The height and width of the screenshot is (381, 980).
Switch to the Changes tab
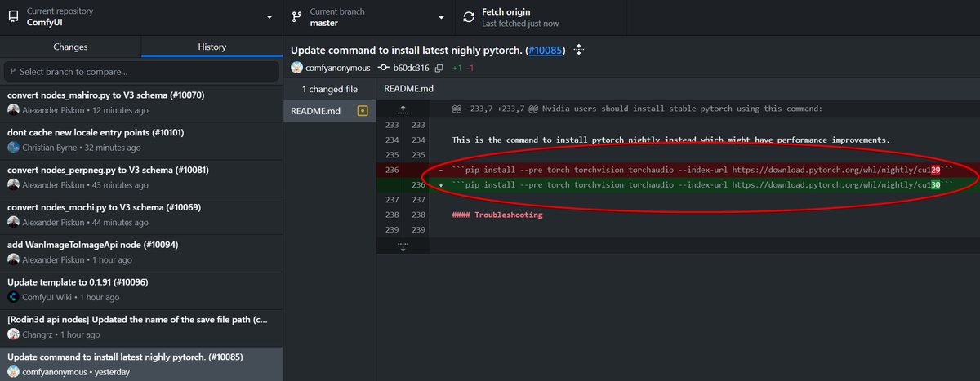[x=70, y=47]
